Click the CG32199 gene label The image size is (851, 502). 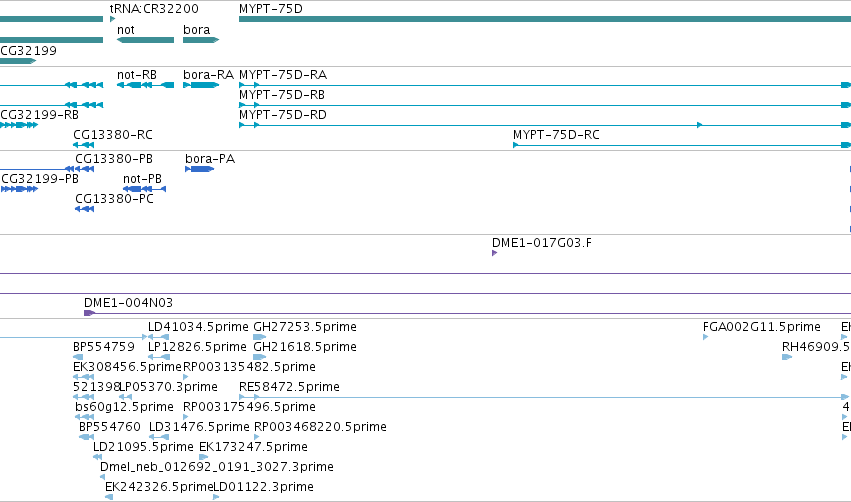pos(28,50)
